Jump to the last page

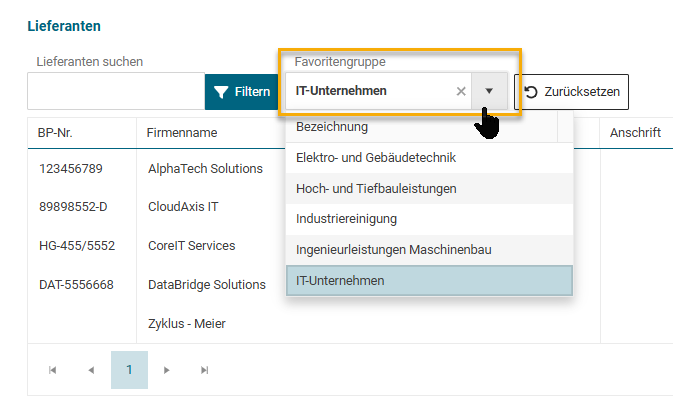pyautogui.click(x=205, y=370)
